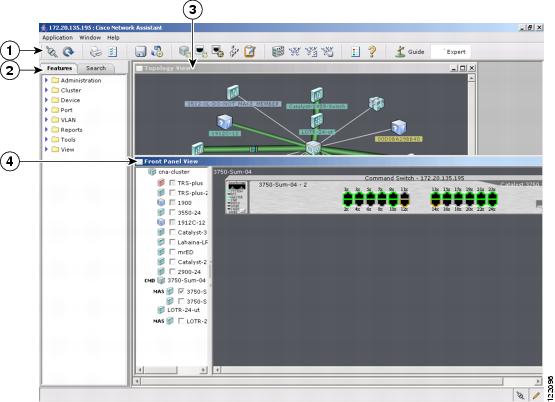
Task: Check the Catalyst-3 device checkbox
Action: [172, 232]
